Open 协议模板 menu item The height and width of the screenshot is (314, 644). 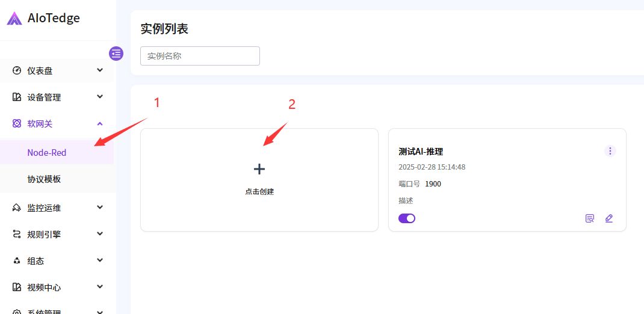(44, 179)
